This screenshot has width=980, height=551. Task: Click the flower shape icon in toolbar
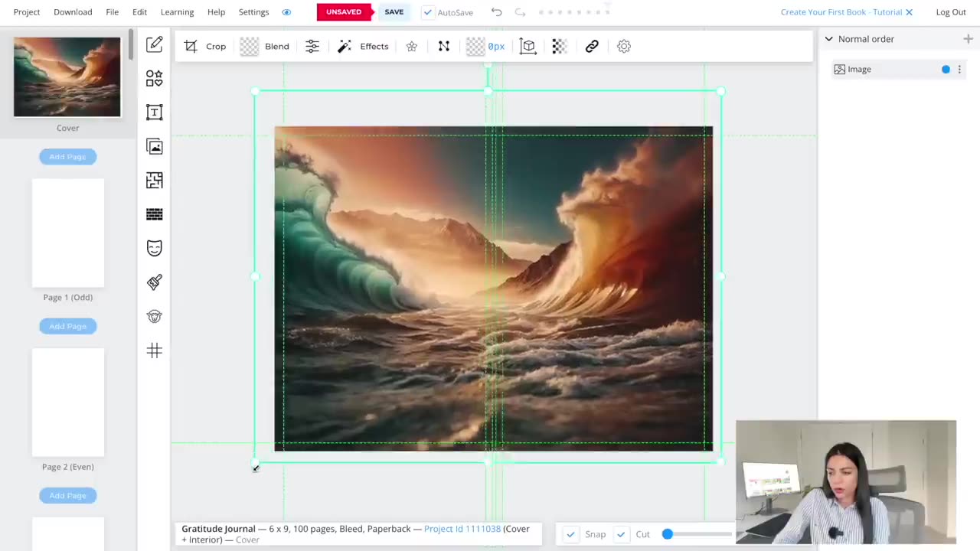pyautogui.click(x=412, y=46)
